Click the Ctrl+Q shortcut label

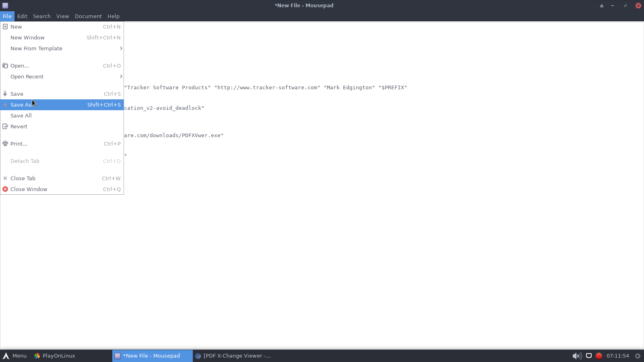click(x=112, y=189)
